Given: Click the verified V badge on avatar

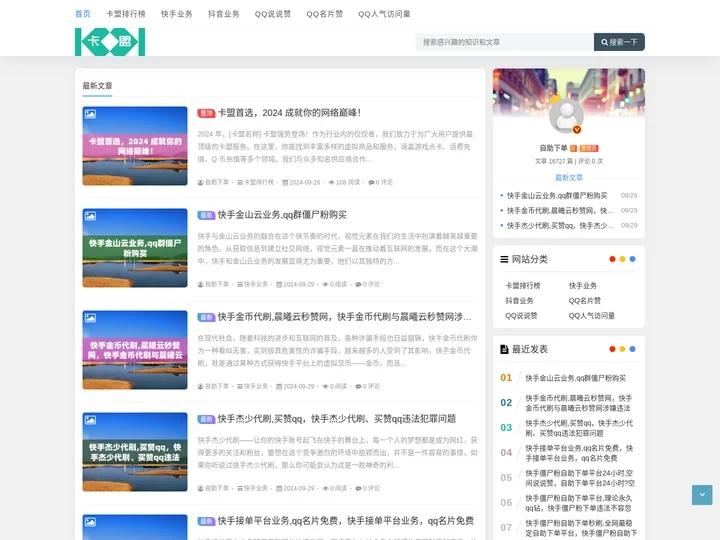Looking at the screenshot, I should coord(577,129).
